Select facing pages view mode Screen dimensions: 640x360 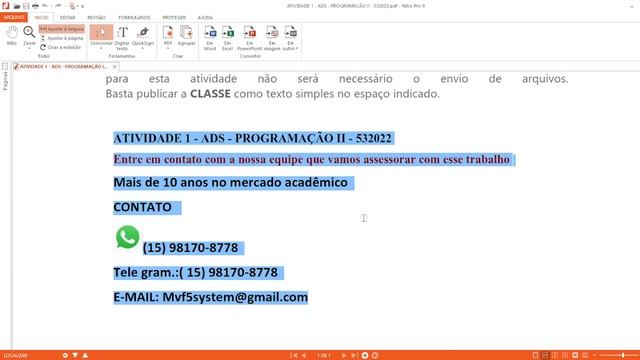555,356
